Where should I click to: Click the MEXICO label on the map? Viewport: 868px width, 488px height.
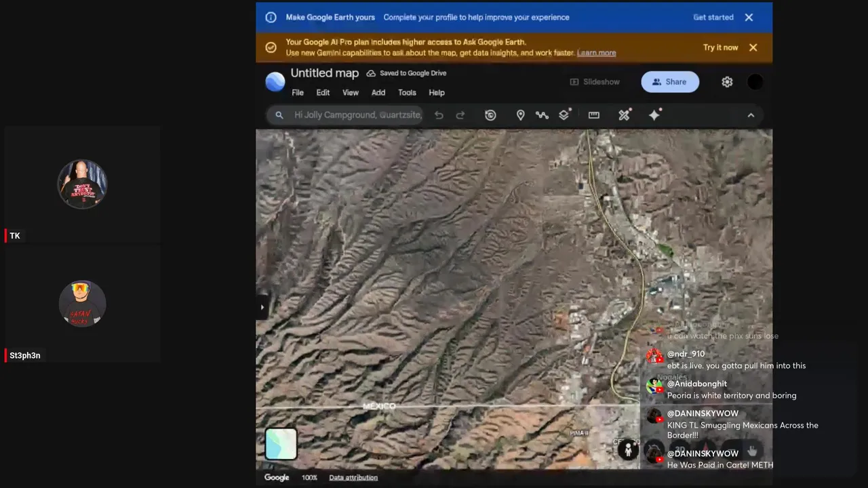[x=379, y=406]
